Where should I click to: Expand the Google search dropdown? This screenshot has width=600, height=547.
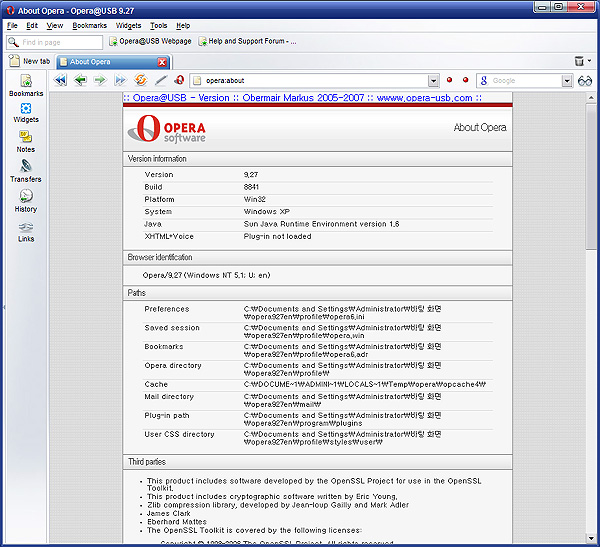(567, 81)
